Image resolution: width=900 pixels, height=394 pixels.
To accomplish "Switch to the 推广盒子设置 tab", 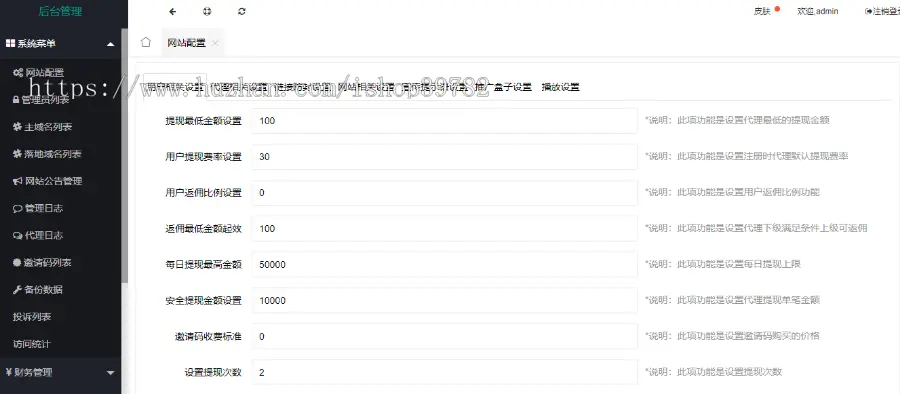I will click(x=503, y=87).
